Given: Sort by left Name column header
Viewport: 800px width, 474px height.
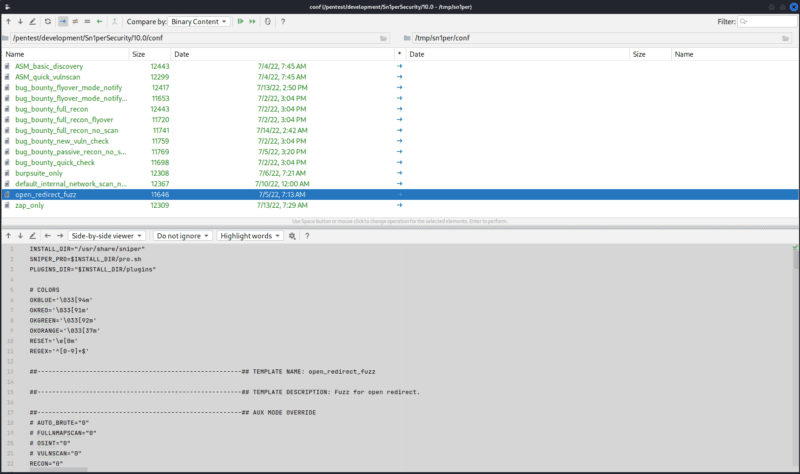Looking at the screenshot, I should pos(65,54).
